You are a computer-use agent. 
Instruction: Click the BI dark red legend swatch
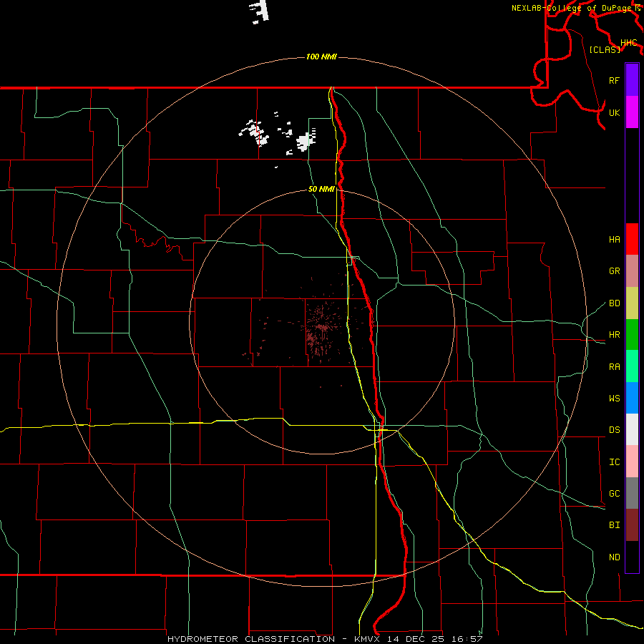click(x=632, y=525)
